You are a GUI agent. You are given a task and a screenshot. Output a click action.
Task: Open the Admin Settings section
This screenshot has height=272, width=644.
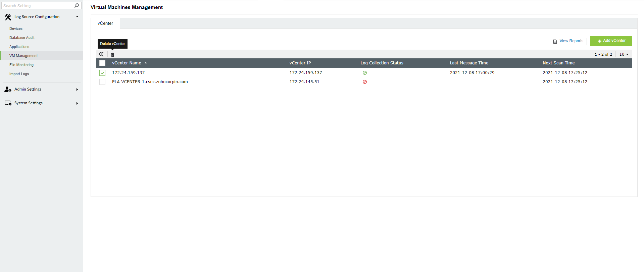pos(28,89)
